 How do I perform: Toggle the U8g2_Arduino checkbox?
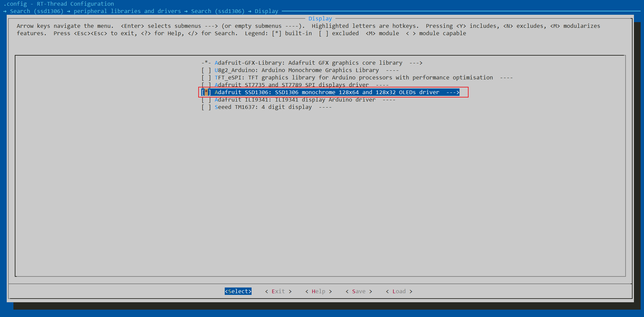[206, 70]
